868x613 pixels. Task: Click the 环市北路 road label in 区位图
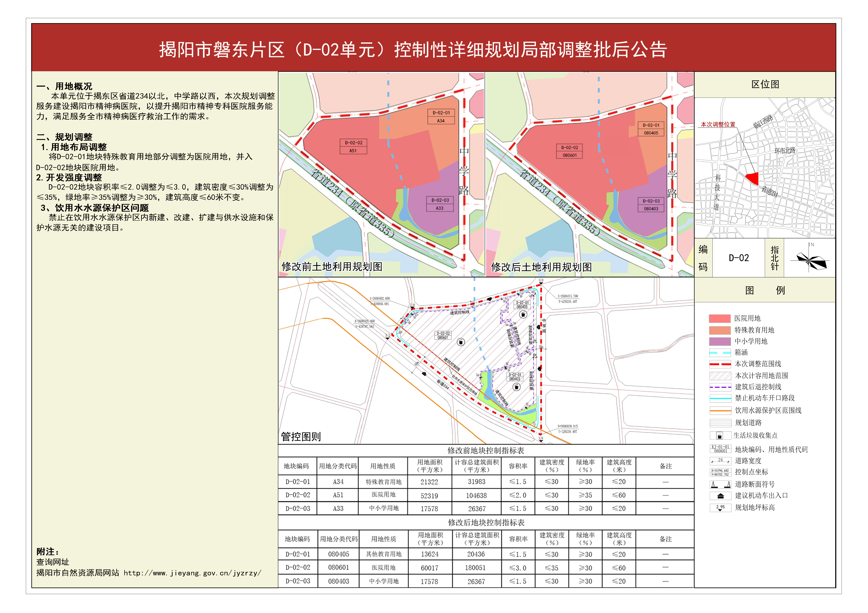[785, 151]
